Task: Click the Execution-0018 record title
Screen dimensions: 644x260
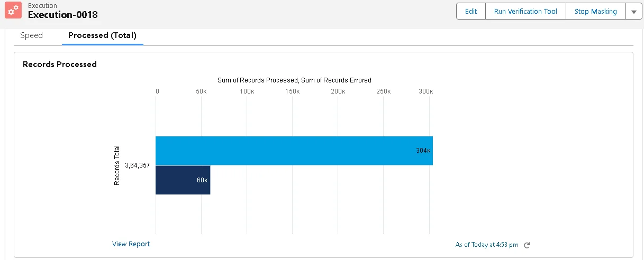Action: click(x=62, y=15)
